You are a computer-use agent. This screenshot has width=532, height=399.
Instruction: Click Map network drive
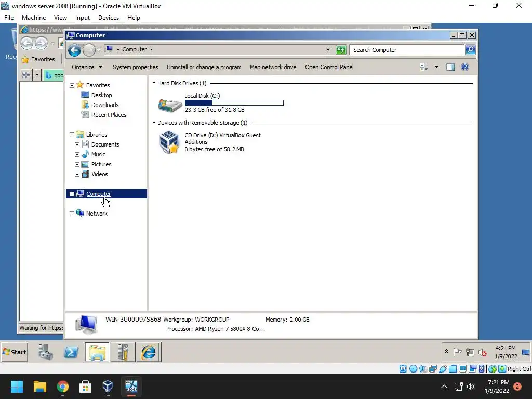click(x=273, y=67)
